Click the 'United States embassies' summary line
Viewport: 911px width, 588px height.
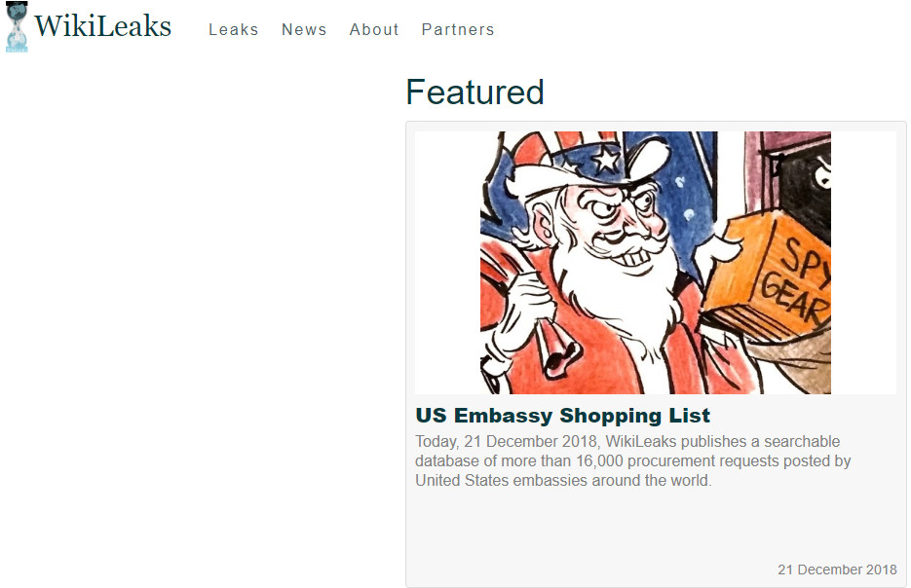(562, 481)
